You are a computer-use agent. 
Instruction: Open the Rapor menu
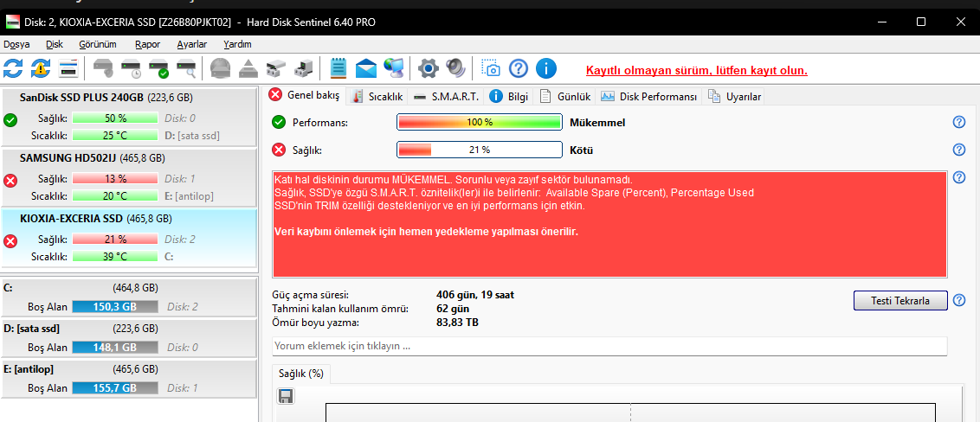point(147,44)
